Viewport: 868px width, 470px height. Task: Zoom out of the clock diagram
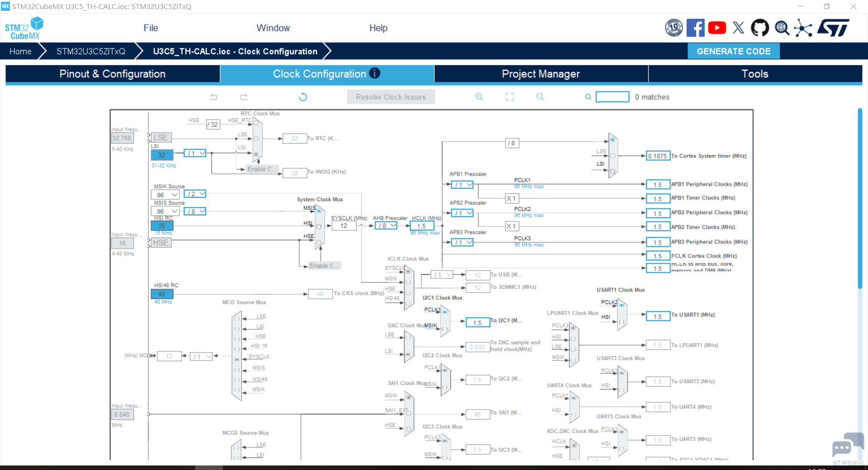(x=540, y=97)
